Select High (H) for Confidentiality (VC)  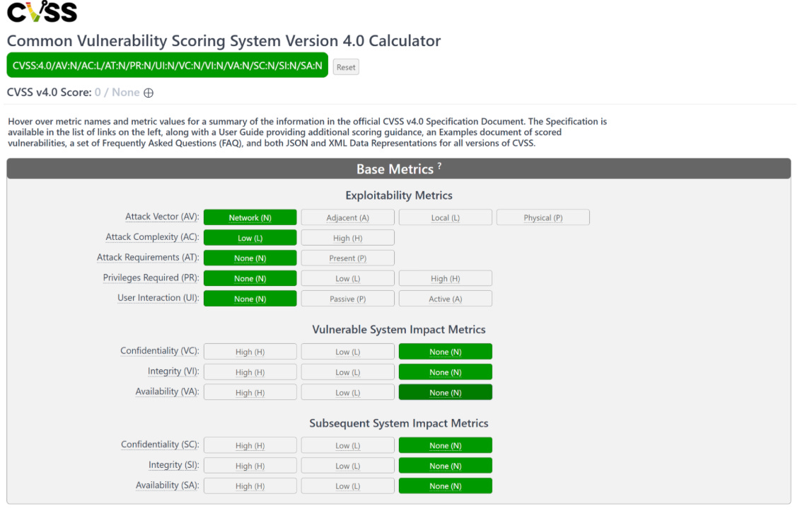[250, 352]
